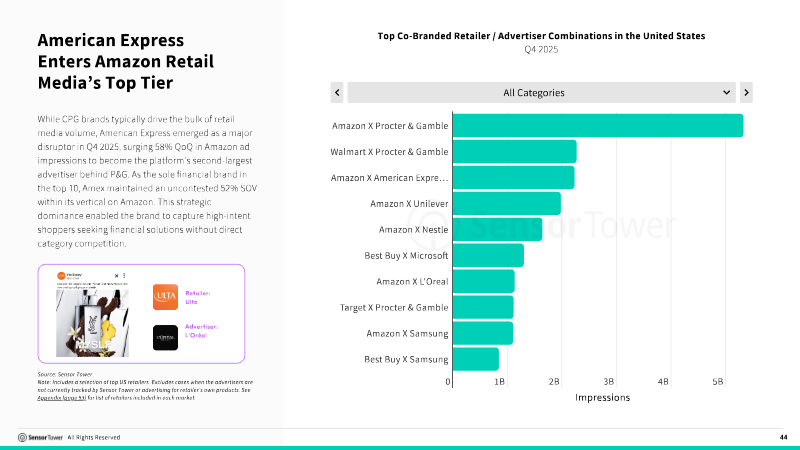
Task: Click the Amazon X Nestle label
Action: [413, 230]
